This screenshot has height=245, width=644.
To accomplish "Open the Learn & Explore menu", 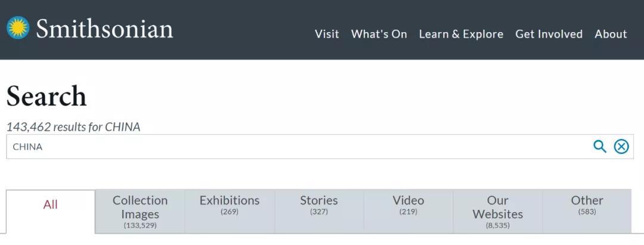I will (461, 34).
